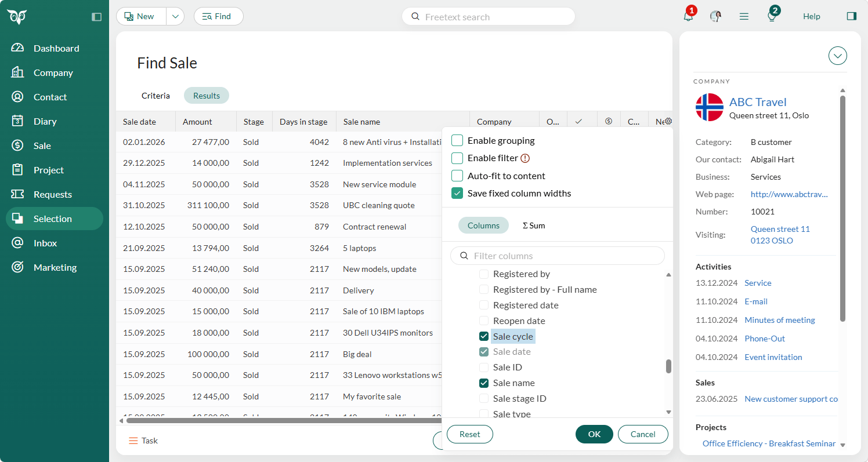This screenshot has width=868, height=462.
Task: Sort by the Amount column header
Action: [205, 122]
